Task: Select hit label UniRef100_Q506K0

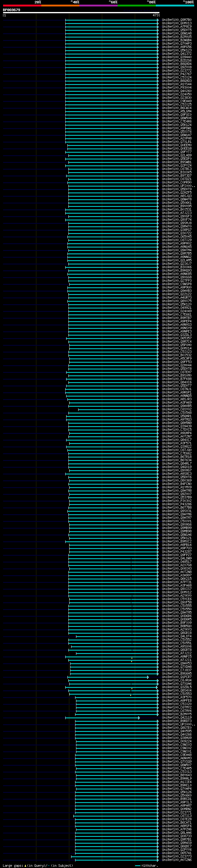Action: [x=177, y=795]
